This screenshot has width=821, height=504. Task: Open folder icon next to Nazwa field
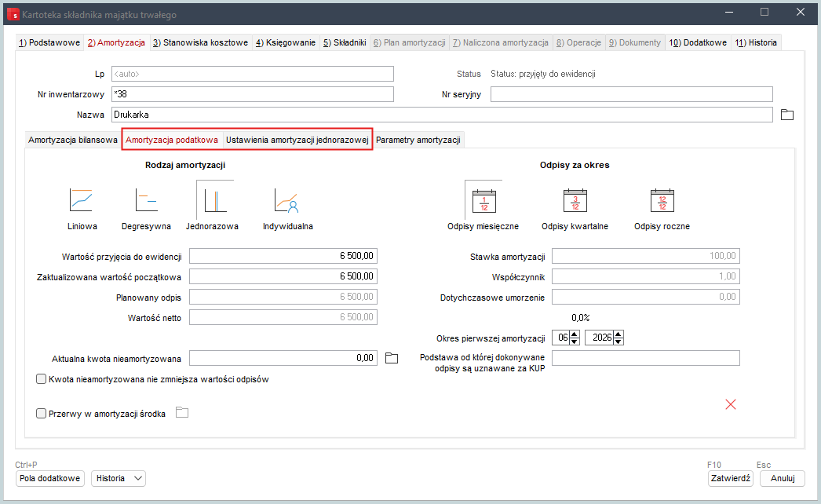(787, 114)
